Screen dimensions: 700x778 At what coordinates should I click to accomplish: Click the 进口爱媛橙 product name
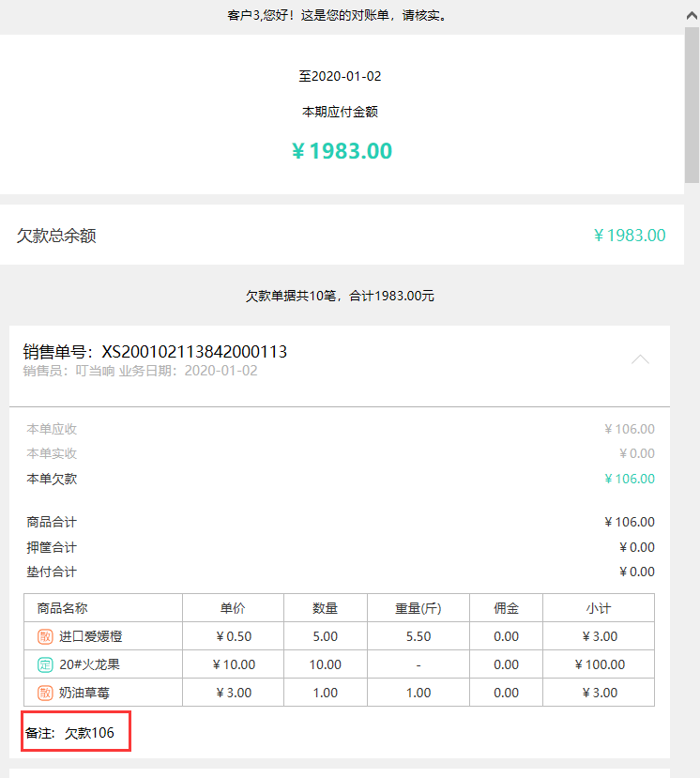[91, 636]
